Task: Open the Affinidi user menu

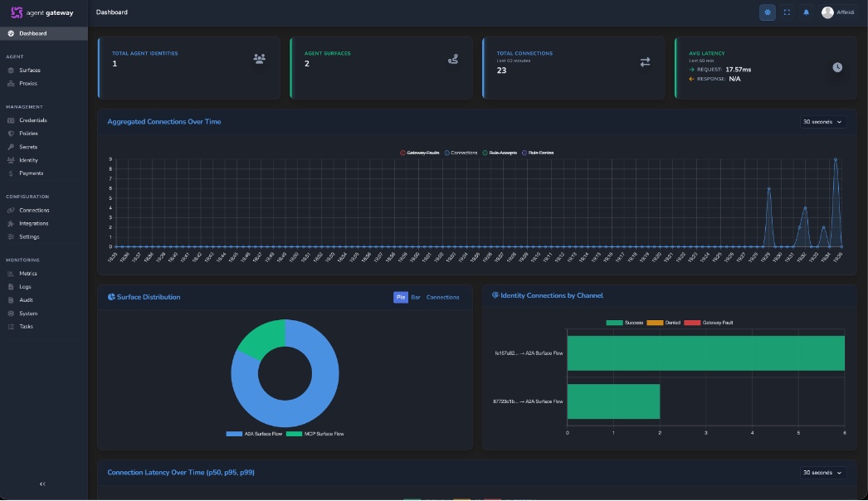Action: click(x=837, y=12)
